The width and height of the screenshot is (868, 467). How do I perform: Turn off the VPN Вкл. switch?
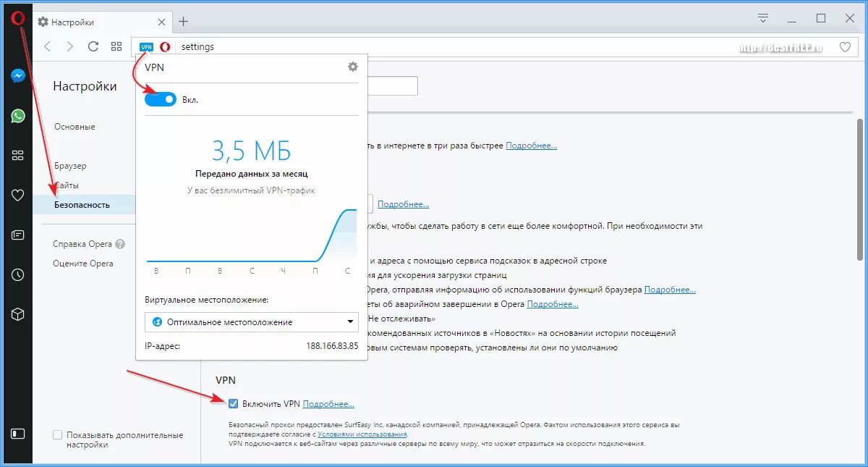click(x=161, y=99)
